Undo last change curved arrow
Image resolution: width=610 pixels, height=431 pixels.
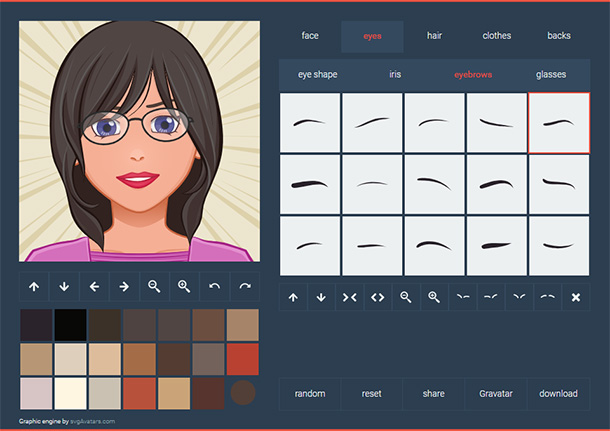(214, 287)
